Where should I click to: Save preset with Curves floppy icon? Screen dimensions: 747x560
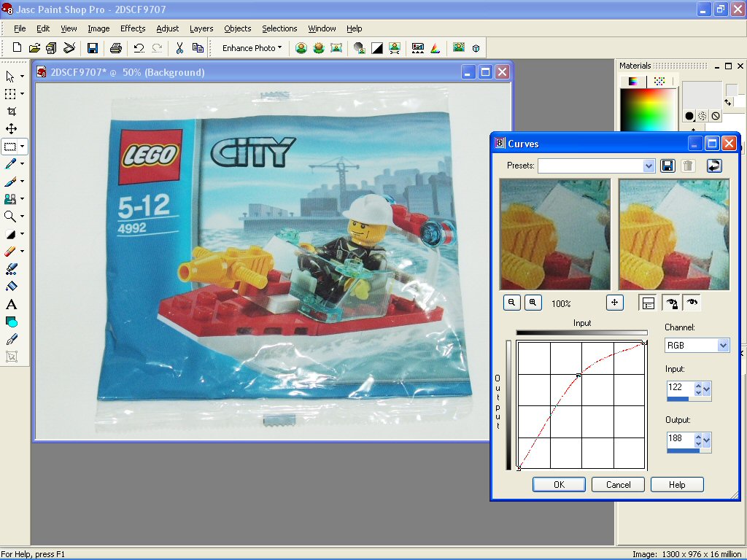click(667, 166)
